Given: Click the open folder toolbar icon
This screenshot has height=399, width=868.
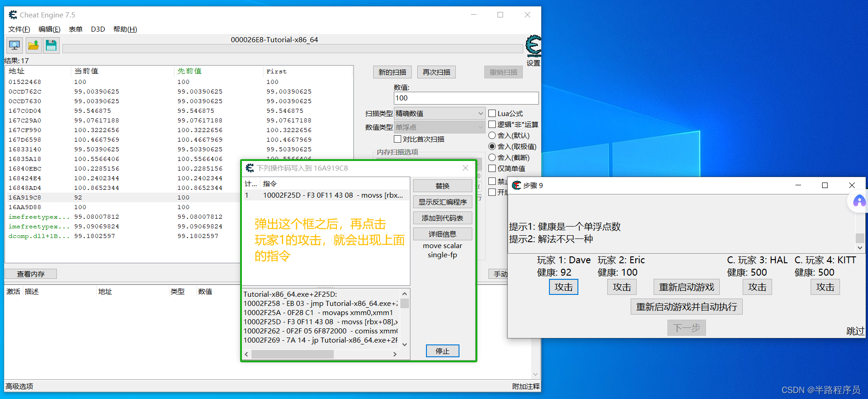Looking at the screenshot, I should coord(33,45).
